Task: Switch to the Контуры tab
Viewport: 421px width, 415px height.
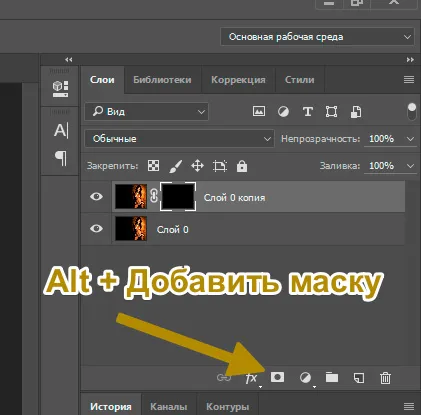Action: (227, 407)
